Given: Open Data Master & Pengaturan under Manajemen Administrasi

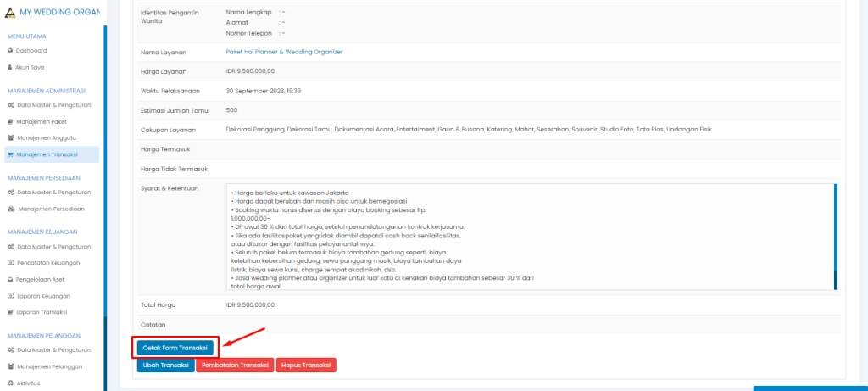Looking at the screenshot, I should [53, 105].
